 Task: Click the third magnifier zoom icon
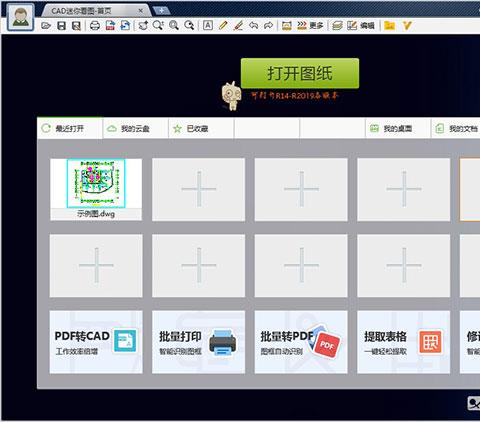pos(189,25)
